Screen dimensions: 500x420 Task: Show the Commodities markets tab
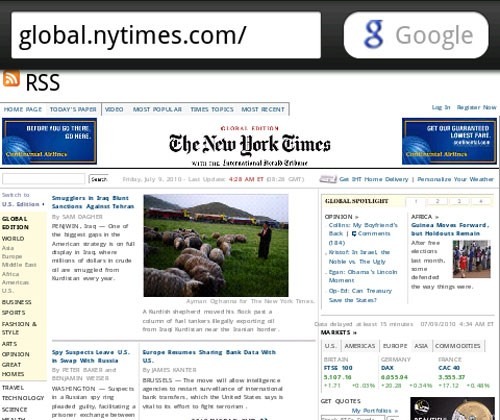click(x=458, y=346)
